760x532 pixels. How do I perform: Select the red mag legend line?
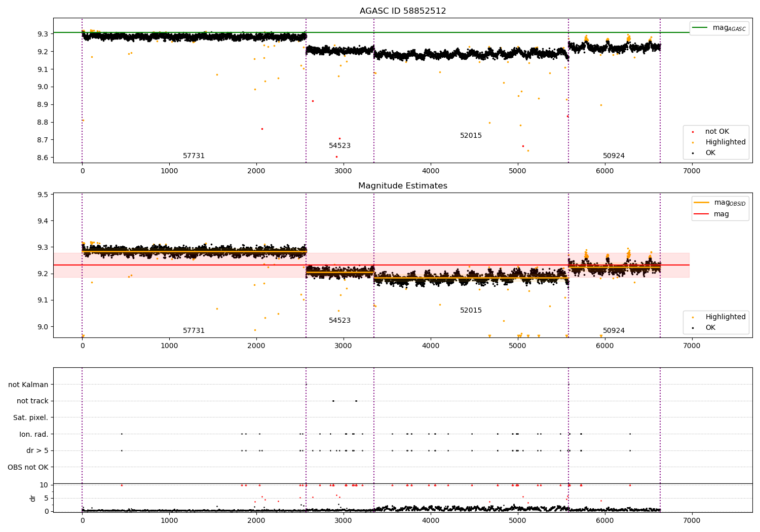pos(702,214)
